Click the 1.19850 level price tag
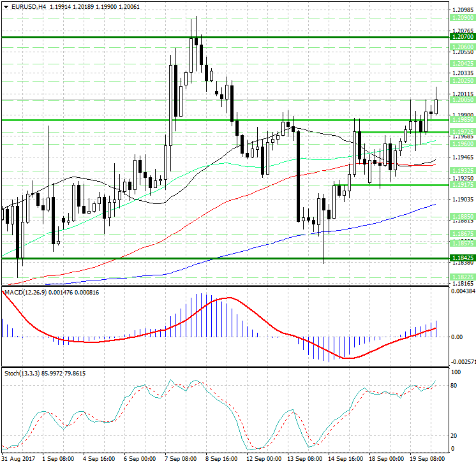This screenshot has height=466, width=476. click(x=463, y=120)
